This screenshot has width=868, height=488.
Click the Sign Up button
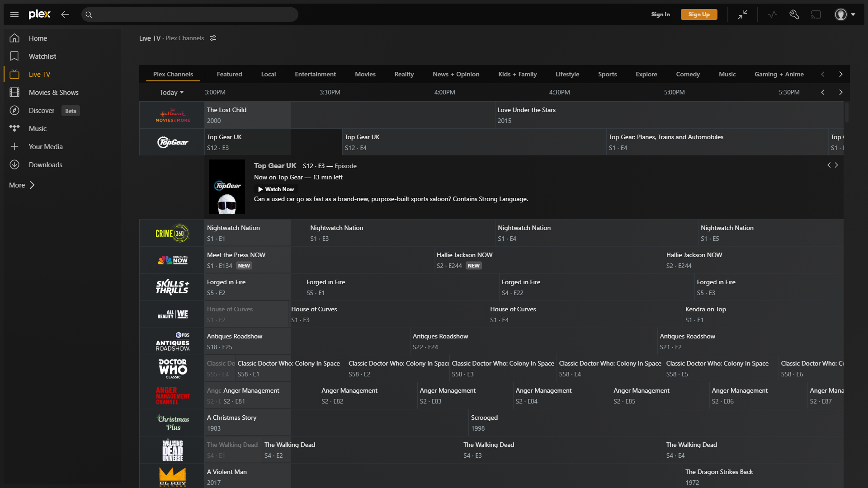(699, 14)
